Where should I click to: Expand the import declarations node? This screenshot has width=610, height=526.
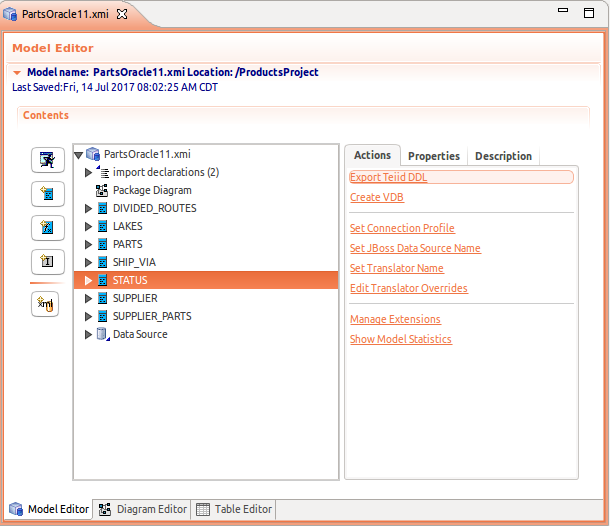point(88,172)
